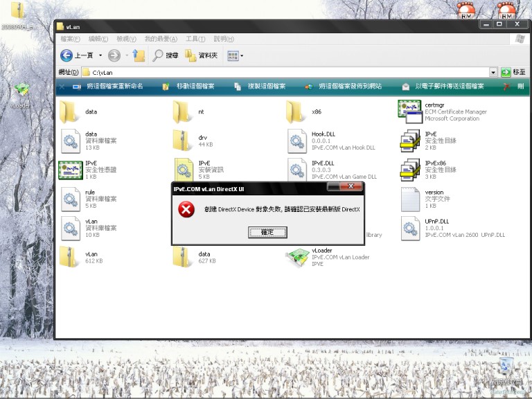The image size is (532, 399).
Task: Open the Views mode dropdown in toolbar
Action: click(235, 55)
